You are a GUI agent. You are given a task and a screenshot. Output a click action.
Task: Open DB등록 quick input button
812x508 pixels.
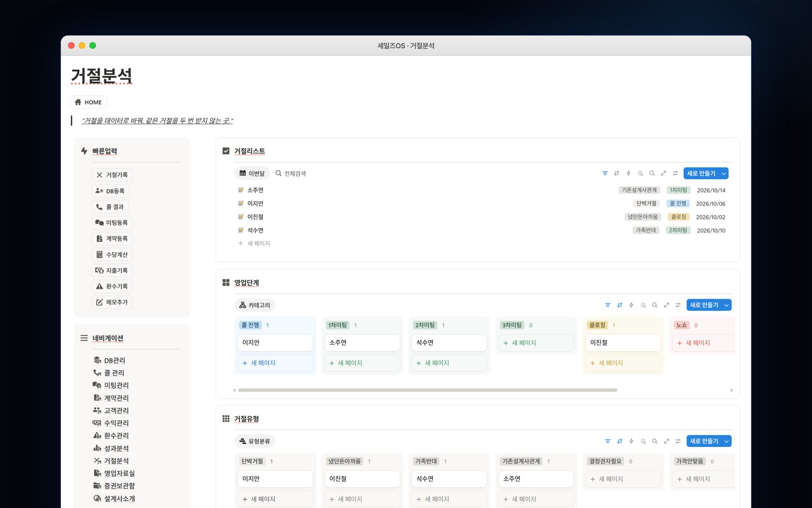[111, 191]
